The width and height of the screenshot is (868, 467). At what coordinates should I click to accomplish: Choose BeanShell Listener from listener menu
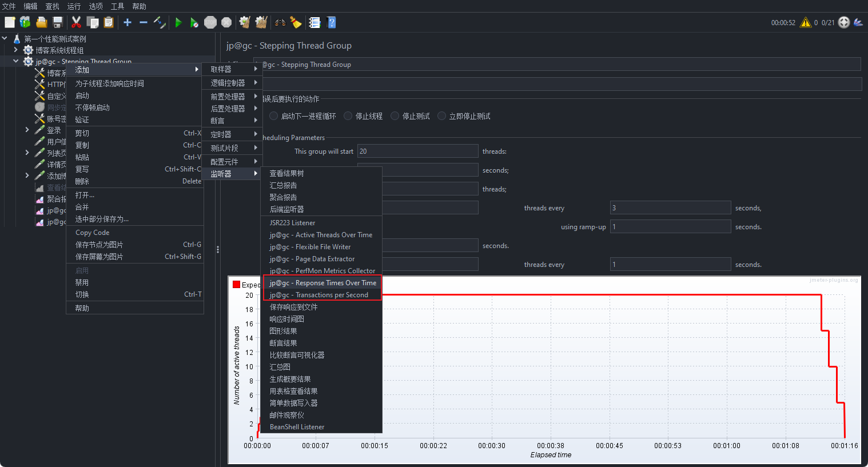tap(321, 427)
